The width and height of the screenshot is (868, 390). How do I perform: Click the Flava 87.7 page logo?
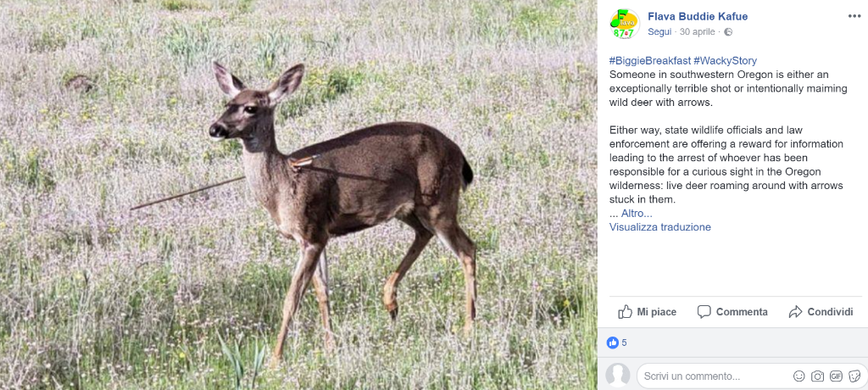coord(623,24)
